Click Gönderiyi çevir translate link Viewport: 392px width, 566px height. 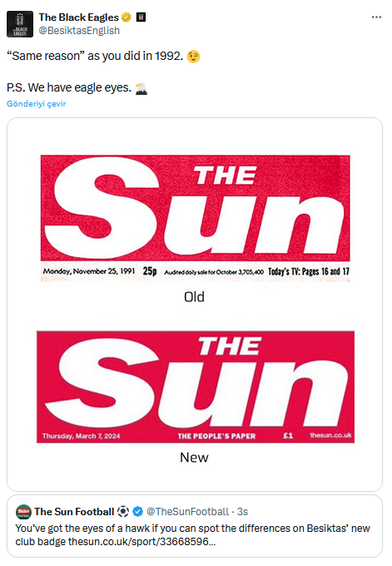(x=36, y=103)
